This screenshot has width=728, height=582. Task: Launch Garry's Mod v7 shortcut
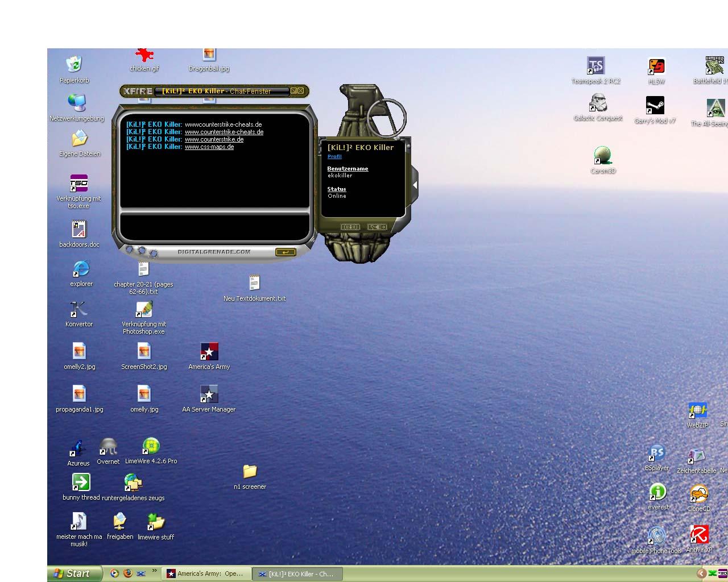(x=655, y=110)
